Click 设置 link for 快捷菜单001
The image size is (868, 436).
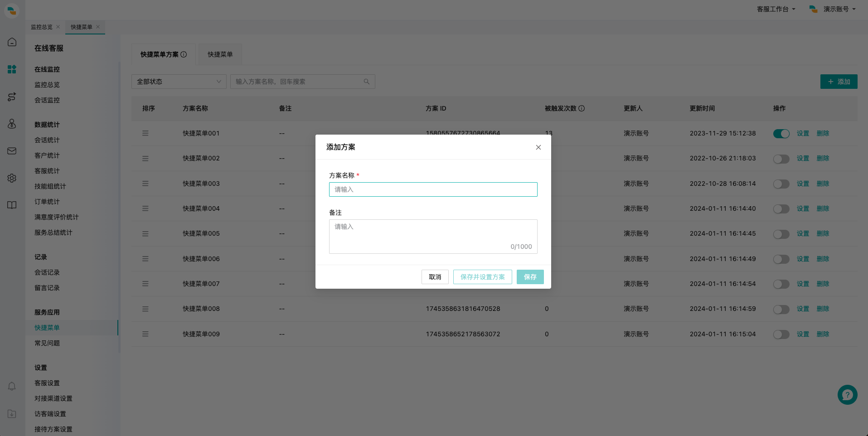tap(803, 133)
